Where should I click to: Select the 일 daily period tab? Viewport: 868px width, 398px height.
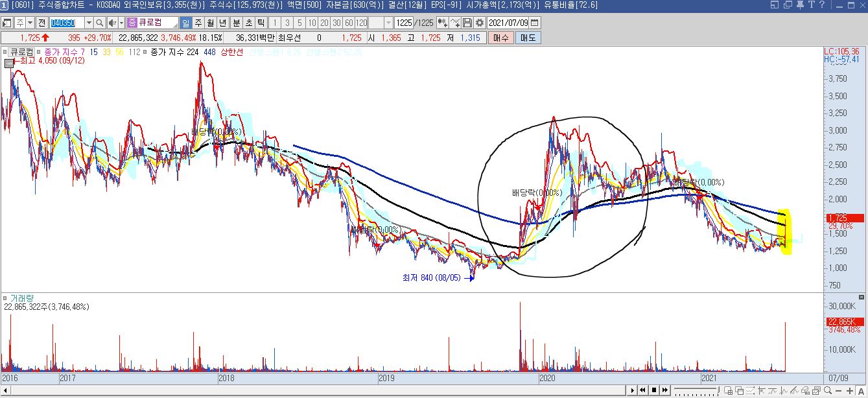pos(186,23)
